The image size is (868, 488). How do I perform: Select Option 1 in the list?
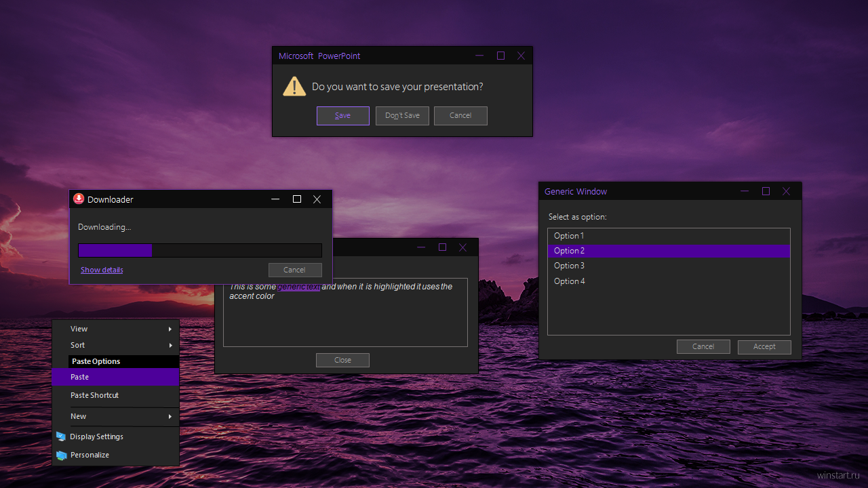[x=669, y=236]
